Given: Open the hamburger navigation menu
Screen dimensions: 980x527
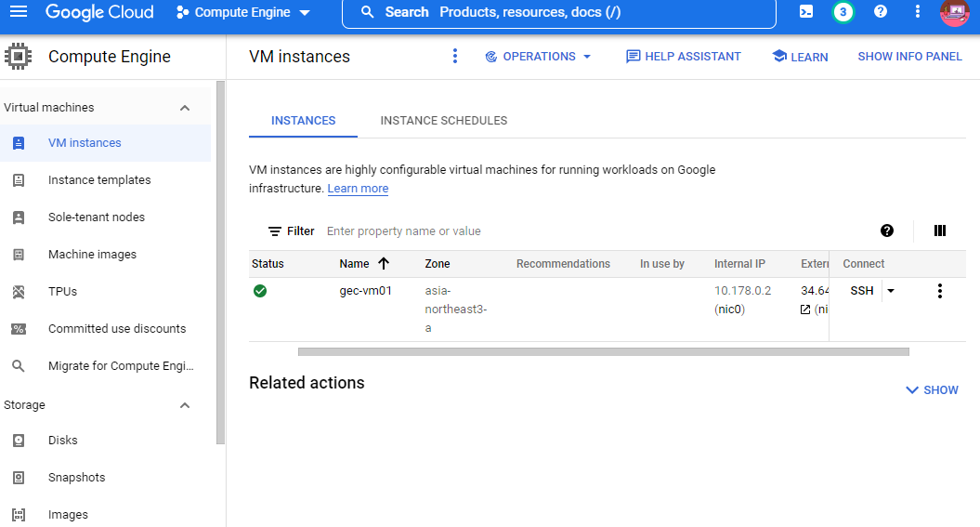Looking at the screenshot, I should click(19, 12).
